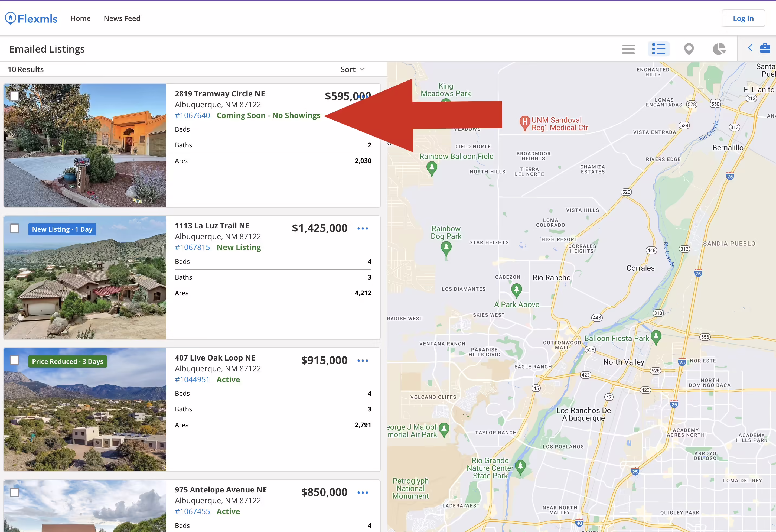Go to the News Feed tab
776x532 pixels.
click(122, 18)
